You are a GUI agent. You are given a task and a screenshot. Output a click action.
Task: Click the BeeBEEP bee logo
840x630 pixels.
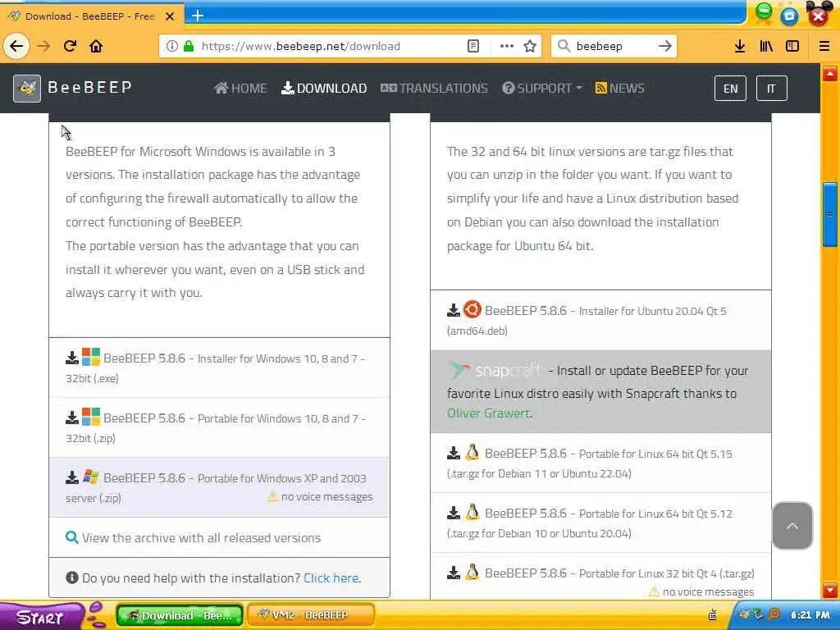coord(27,88)
